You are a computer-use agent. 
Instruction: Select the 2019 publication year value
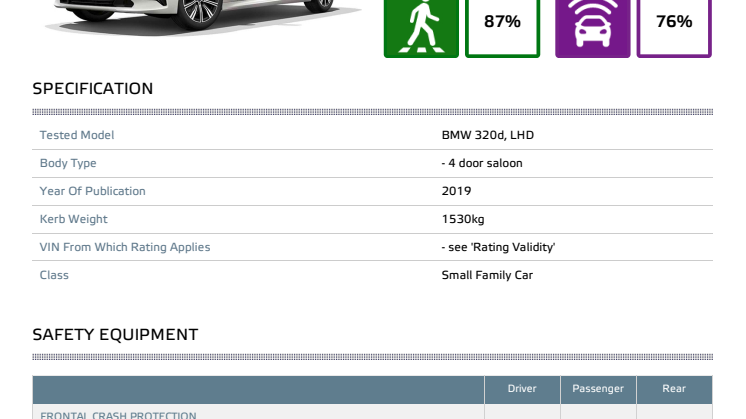456,191
